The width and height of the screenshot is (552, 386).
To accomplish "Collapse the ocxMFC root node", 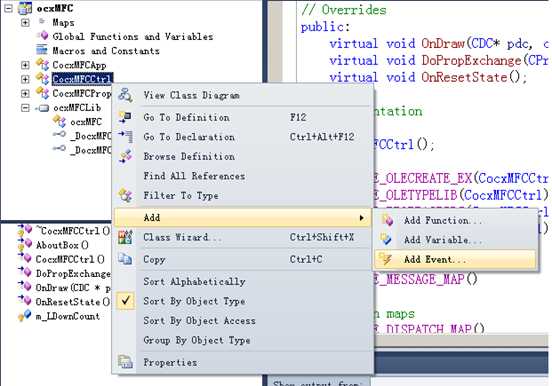I will click(8, 8).
